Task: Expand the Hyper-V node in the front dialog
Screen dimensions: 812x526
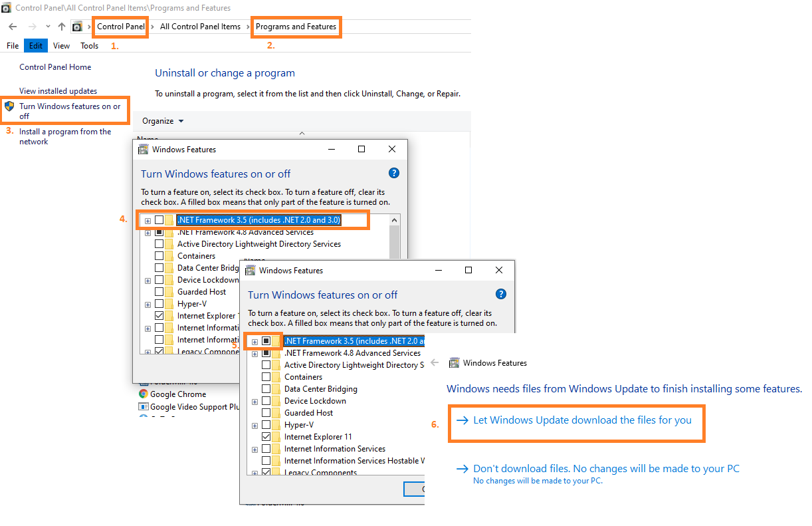Action: (x=254, y=425)
